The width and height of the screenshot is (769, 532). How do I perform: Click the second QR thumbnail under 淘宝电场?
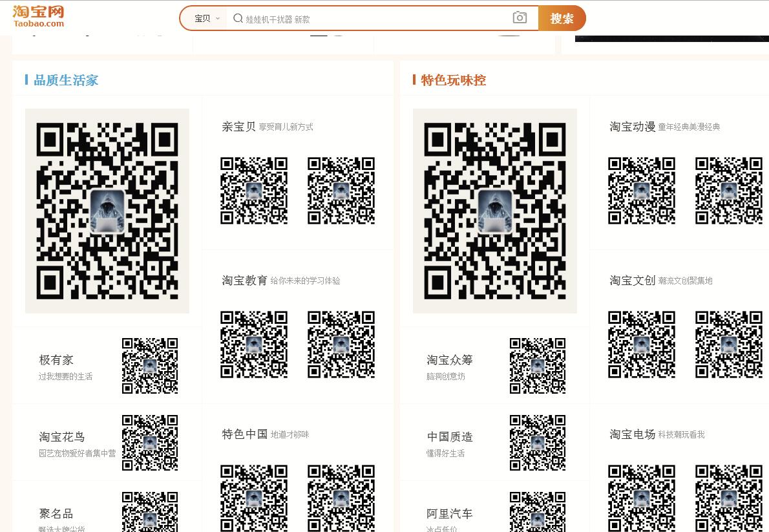[x=730, y=498]
